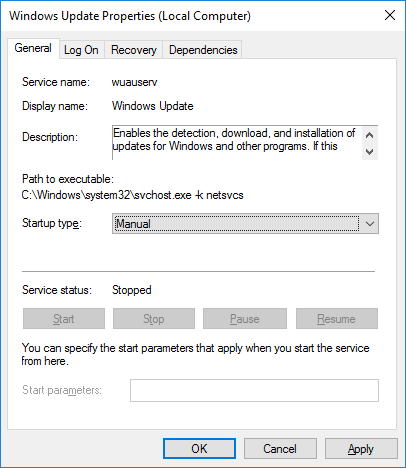Click the Apply button
The image size is (406, 468).
click(x=361, y=449)
